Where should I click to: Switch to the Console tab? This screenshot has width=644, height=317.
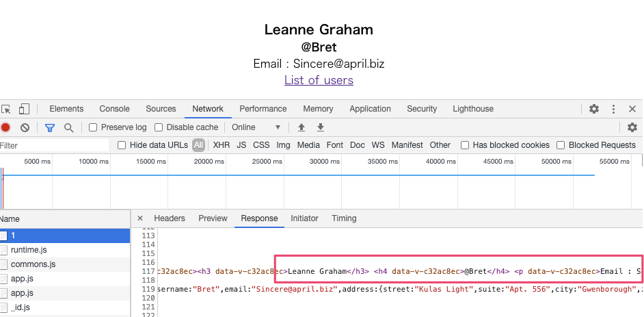click(114, 109)
